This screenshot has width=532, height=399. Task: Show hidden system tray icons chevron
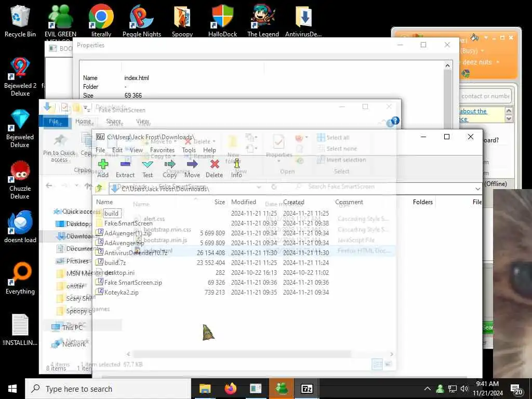(428, 389)
